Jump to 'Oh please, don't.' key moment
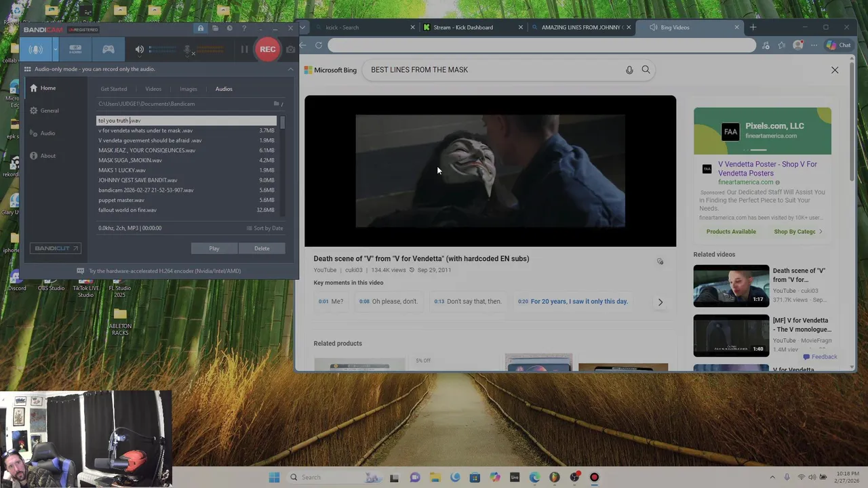Image resolution: width=868 pixels, height=488 pixels. (x=388, y=302)
